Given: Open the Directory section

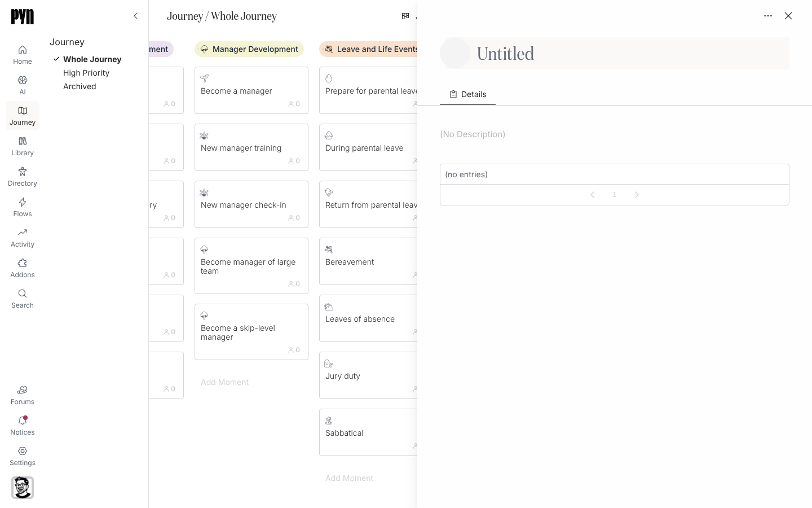Looking at the screenshot, I should click(x=23, y=177).
